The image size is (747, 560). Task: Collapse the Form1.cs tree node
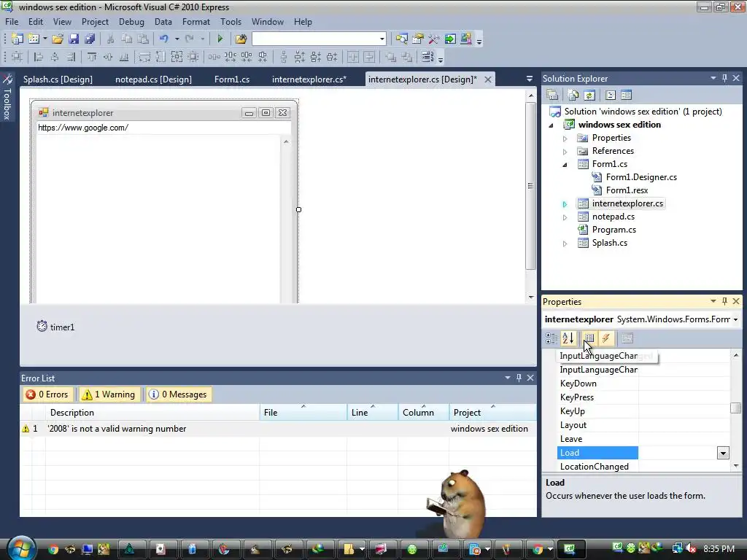565,165
